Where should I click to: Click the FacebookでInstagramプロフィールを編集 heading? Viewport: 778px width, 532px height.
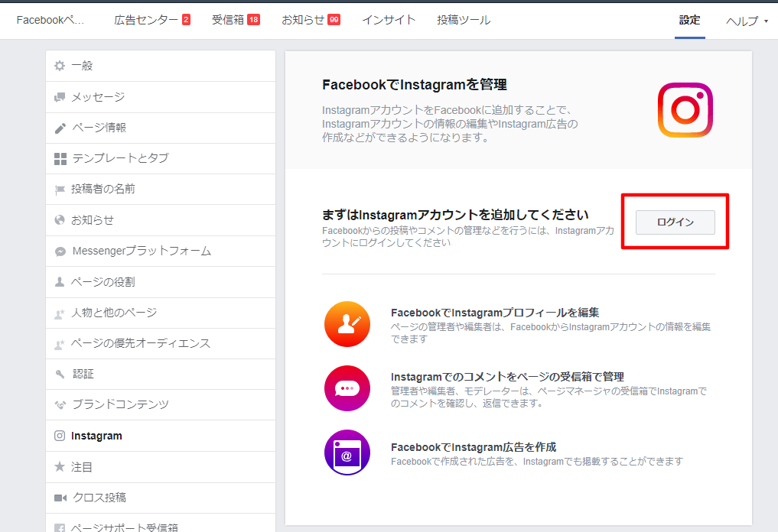coord(495,313)
